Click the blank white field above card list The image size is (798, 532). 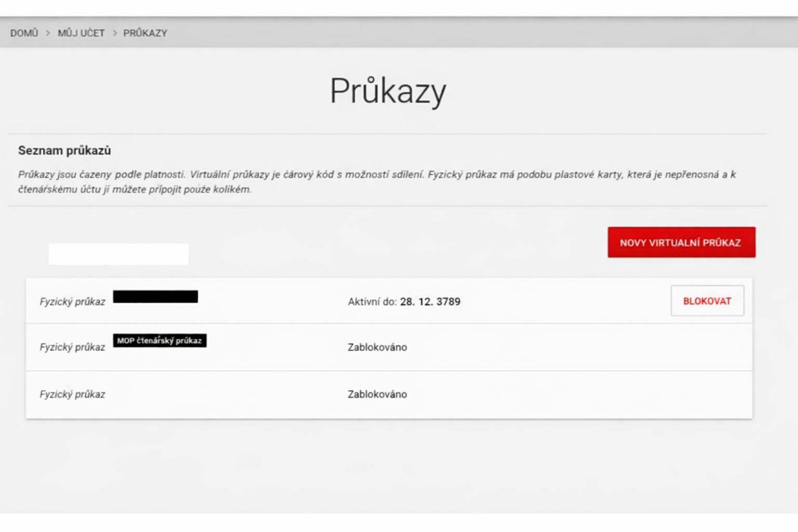(118, 254)
